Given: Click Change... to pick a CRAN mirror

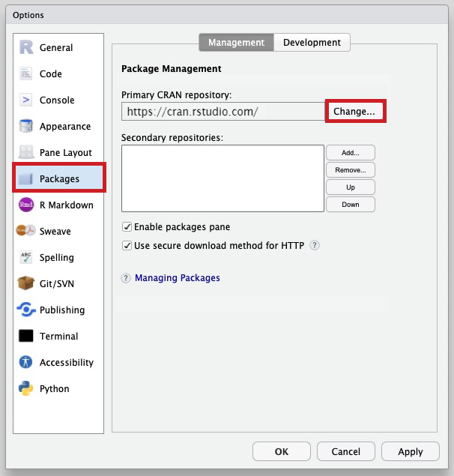Looking at the screenshot, I should pyautogui.click(x=354, y=111).
